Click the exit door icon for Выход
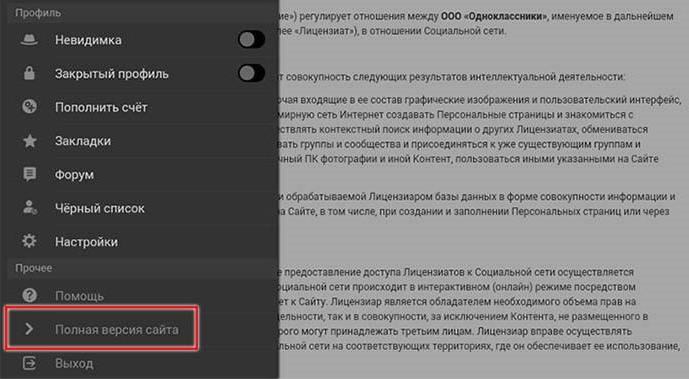Viewport: 689px width, 379px height. [29, 363]
